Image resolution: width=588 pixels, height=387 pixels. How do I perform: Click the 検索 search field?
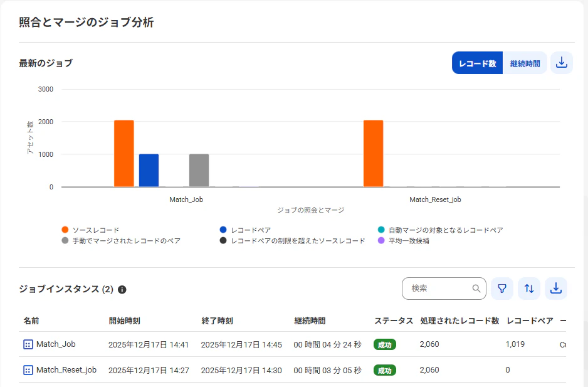point(444,289)
